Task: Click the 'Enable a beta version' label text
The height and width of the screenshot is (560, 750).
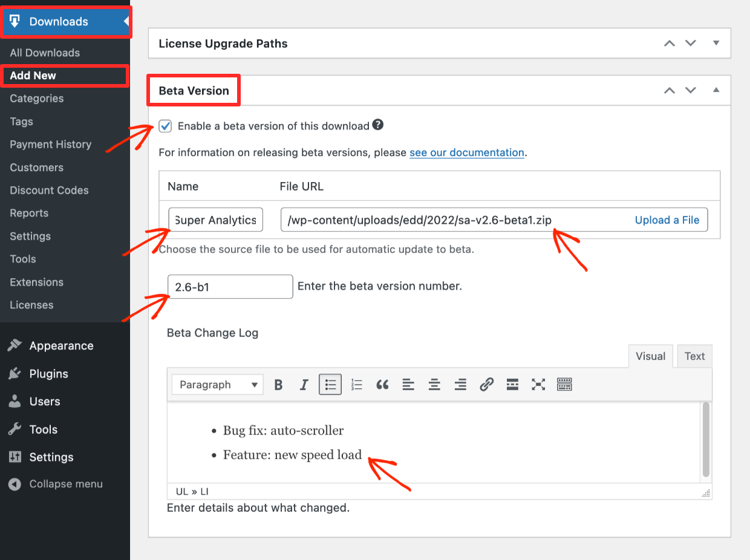Action: (x=273, y=126)
